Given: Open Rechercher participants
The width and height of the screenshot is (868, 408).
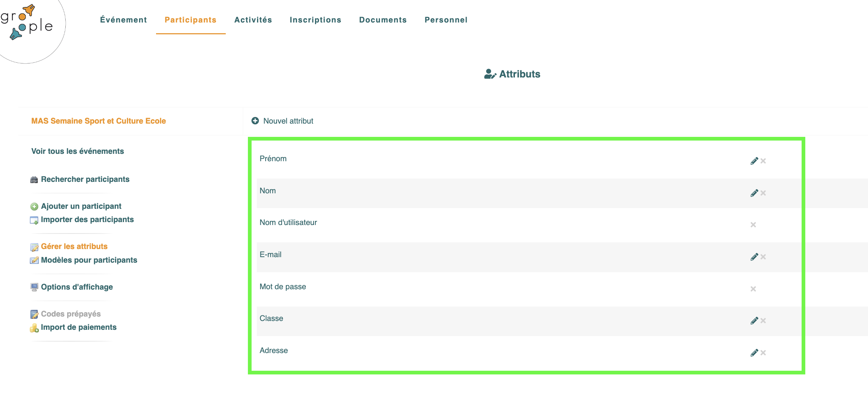Looking at the screenshot, I should coord(85,179).
